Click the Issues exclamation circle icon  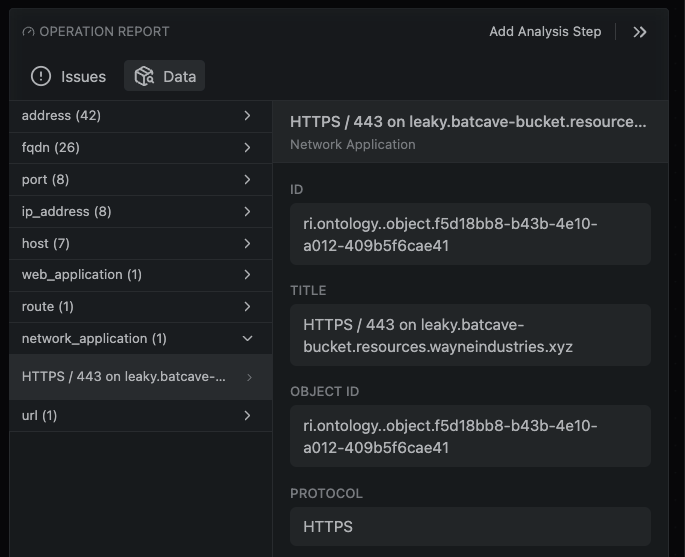click(41, 76)
